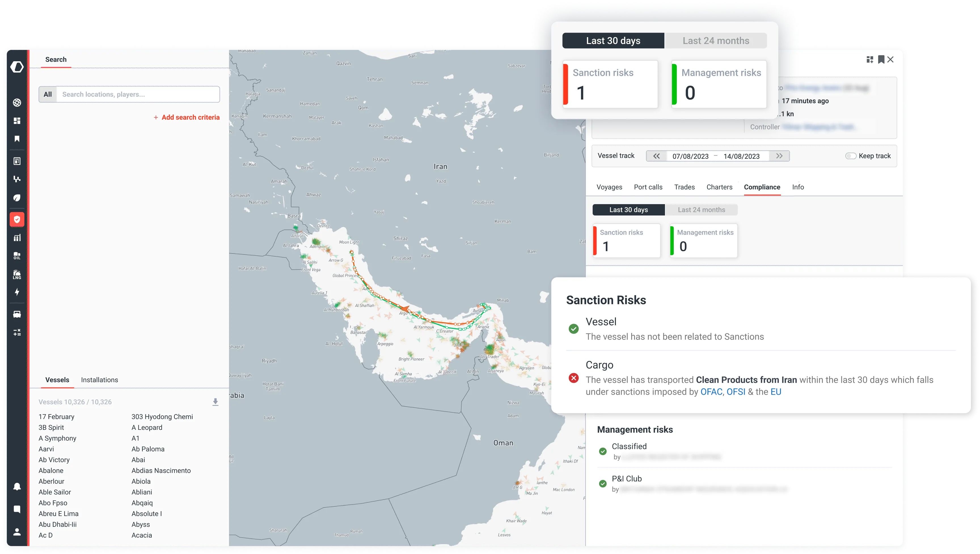Viewport: 980px width, 554px height.
Task: Enable the Keep track toggle
Action: [851, 156]
